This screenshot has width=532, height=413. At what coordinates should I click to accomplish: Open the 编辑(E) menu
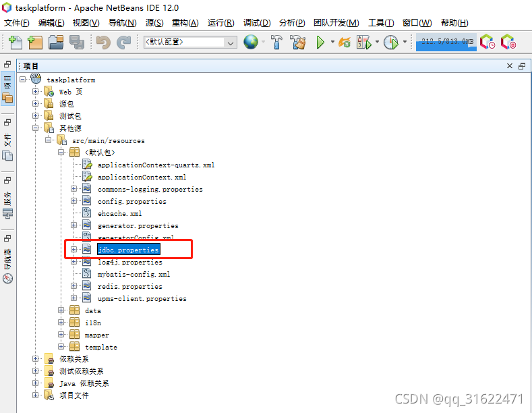click(x=51, y=23)
